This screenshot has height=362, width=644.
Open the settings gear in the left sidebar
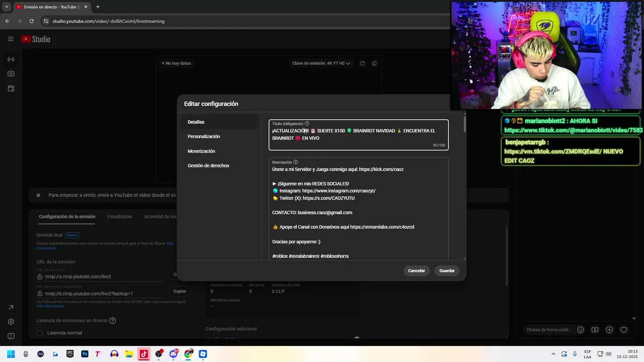click(x=11, y=322)
